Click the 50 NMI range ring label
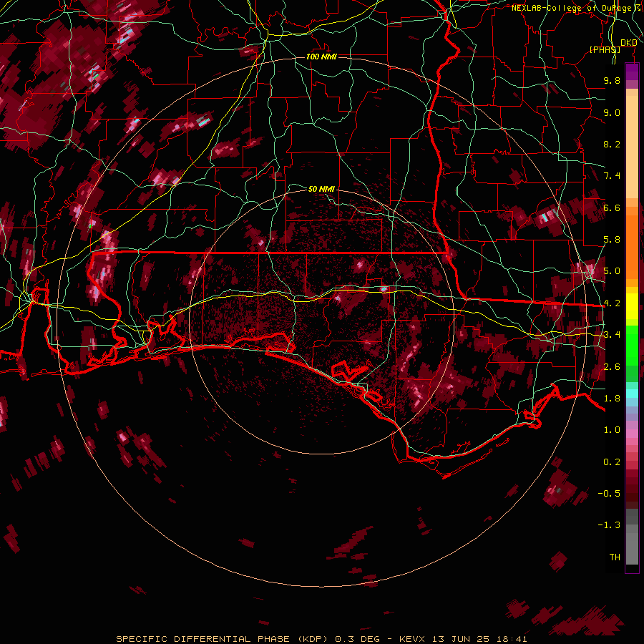This screenshot has height=644, width=644. click(321, 189)
